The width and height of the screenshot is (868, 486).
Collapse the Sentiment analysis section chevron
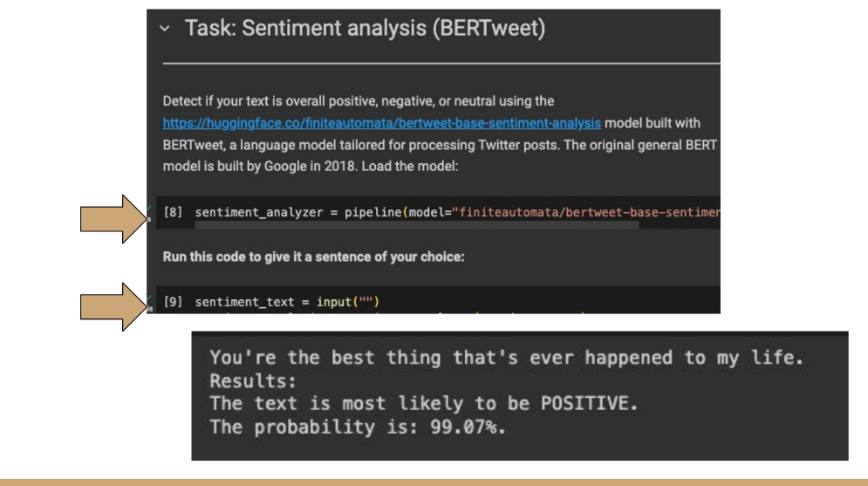click(x=164, y=28)
